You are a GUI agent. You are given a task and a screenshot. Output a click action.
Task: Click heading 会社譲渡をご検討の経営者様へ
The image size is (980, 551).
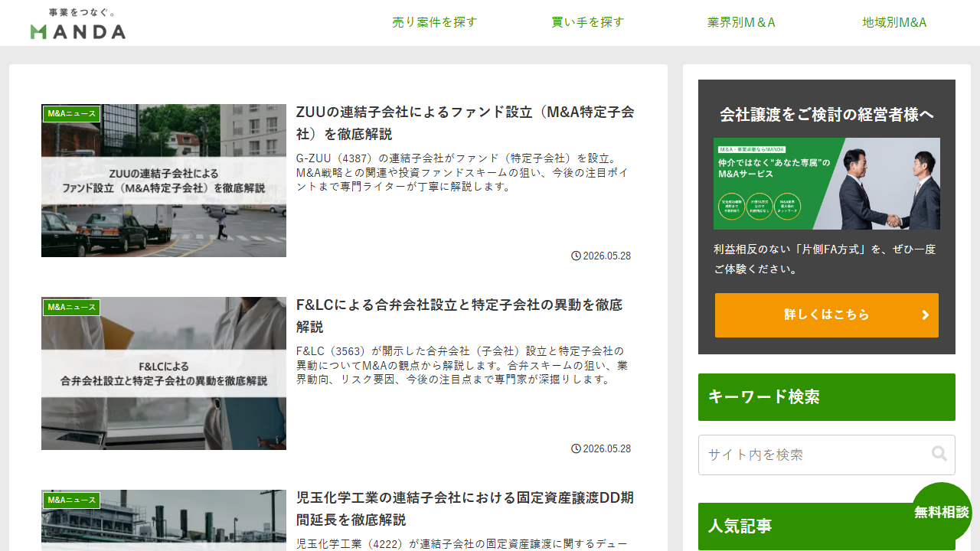click(x=827, y=115)
